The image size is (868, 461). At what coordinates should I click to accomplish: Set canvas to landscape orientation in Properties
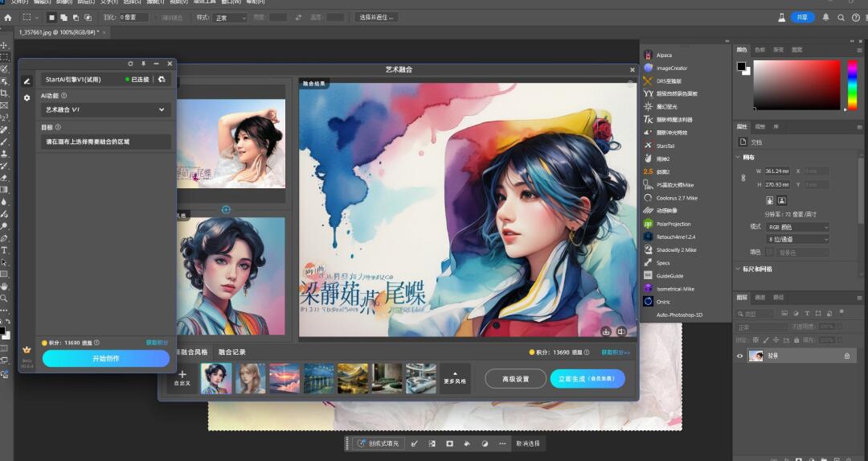782,200
